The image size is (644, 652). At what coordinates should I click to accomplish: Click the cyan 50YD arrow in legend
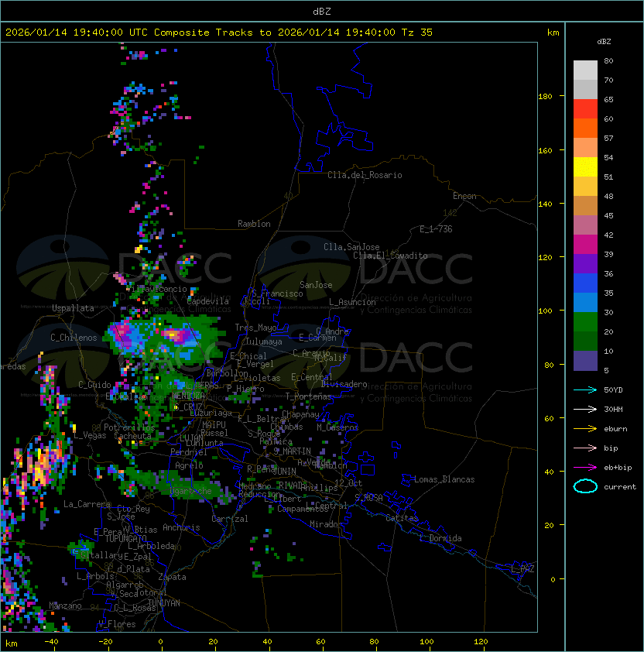tap(585, 390)
